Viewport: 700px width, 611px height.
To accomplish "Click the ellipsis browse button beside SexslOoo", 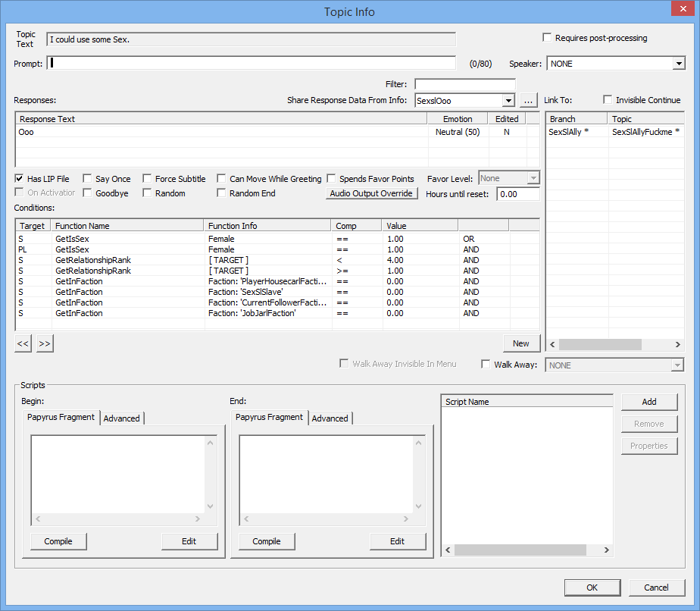I will [529, 101].
